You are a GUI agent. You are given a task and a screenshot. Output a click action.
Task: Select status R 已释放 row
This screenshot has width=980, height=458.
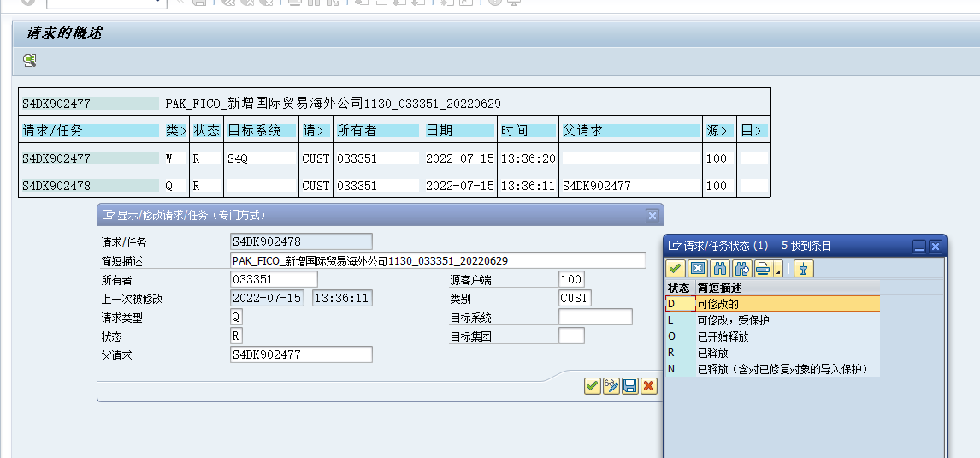[x=771, y=353]
